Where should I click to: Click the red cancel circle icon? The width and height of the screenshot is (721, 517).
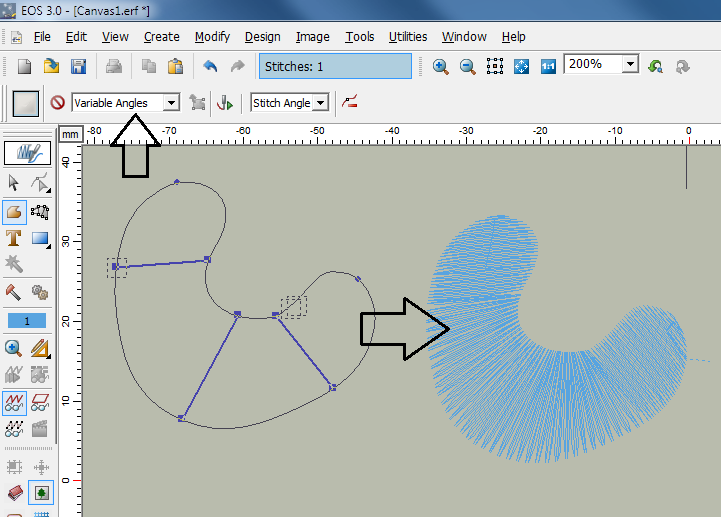click(57, 102)
